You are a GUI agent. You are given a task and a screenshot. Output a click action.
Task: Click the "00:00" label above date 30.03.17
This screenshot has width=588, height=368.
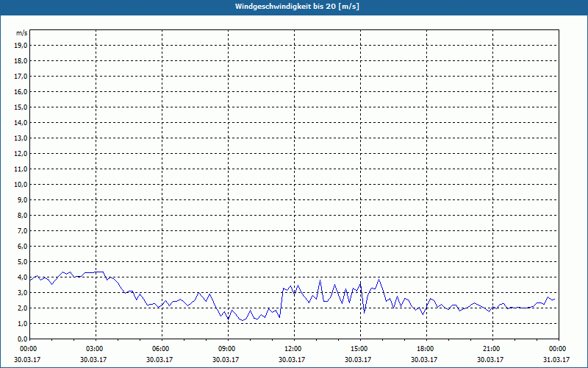click(x=27, y=349)
